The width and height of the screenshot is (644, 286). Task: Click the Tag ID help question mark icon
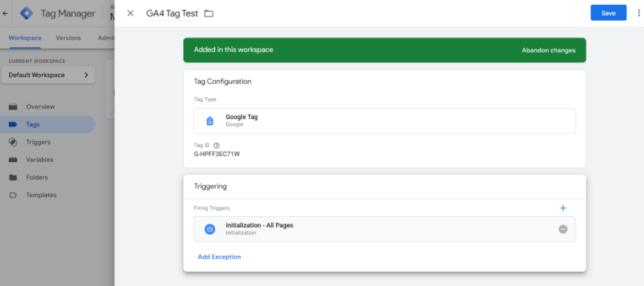click(x=216, y=145)
